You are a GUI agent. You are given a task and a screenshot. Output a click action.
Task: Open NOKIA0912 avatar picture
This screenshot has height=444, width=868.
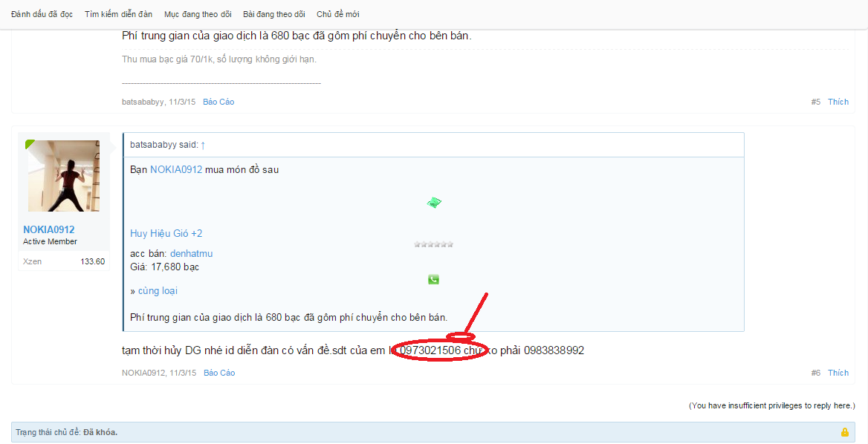coord(64,176)
